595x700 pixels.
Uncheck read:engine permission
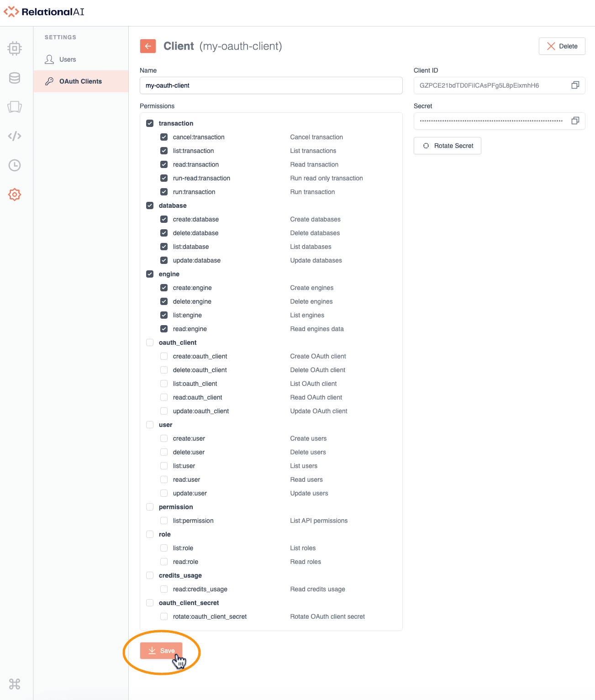(164, 329)
